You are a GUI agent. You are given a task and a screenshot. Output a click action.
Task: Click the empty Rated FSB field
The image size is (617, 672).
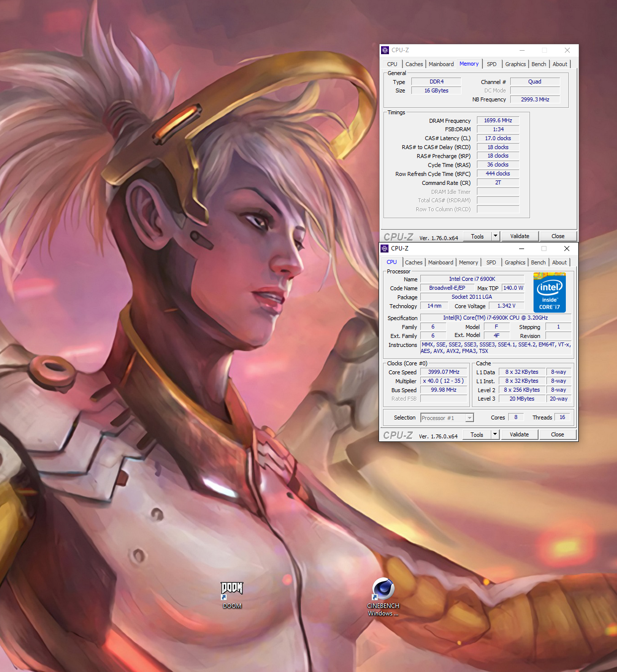tap(444, 399)
